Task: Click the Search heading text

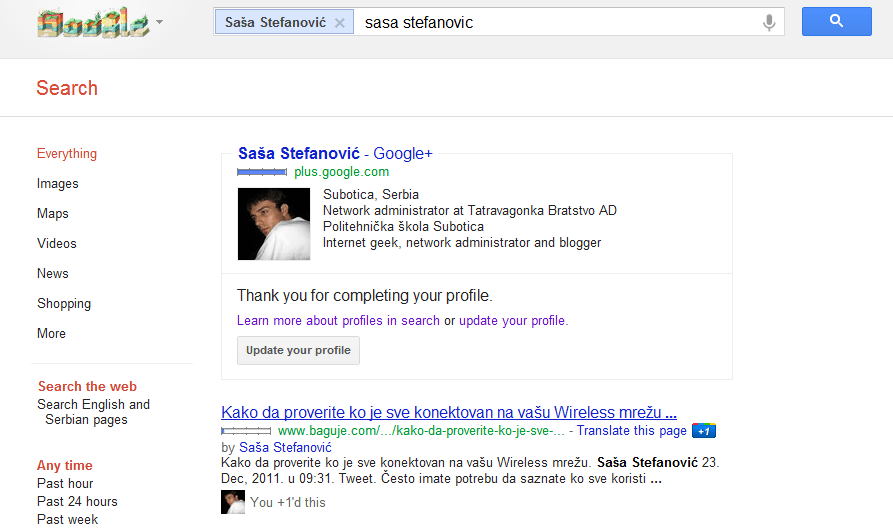Action: tap(67, 88)
